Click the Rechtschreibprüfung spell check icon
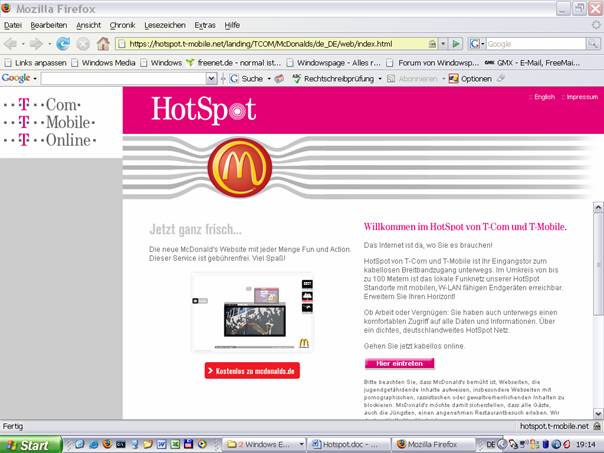The image size is (604, 453). pyautogui.click(x=296, y=79)
